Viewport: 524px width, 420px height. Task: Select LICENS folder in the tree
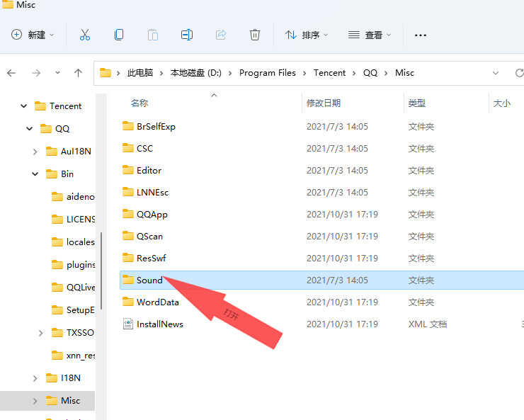pyautogui.click(x=81, y=219)
